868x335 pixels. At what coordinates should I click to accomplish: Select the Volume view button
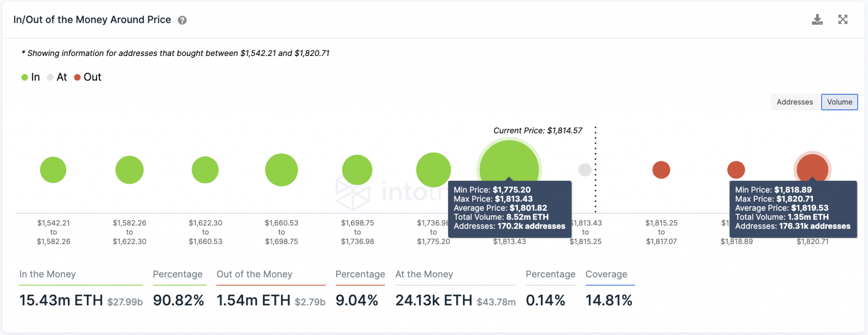click(839, 102)
